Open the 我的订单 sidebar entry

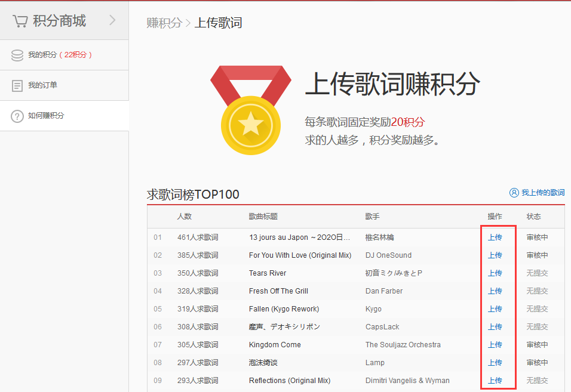click(x=41, y=85)
